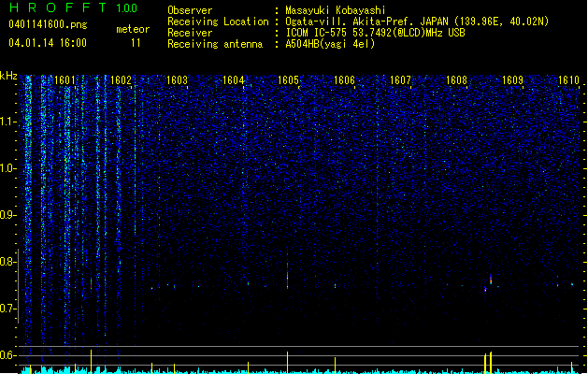
Task: Click the 1.0 kHz axis tick label
Action: coord(8,168)
